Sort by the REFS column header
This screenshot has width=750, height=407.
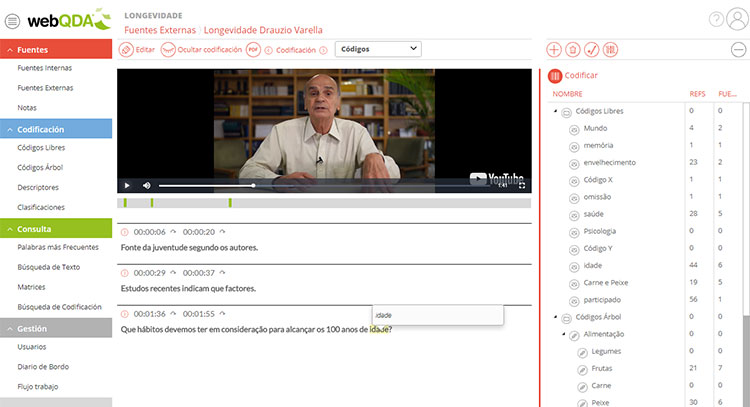coord(697,94)
